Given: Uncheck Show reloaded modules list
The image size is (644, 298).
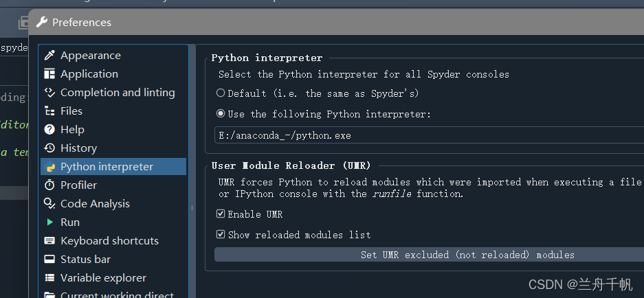Looking at the screenshot, I should coord(221,235).
